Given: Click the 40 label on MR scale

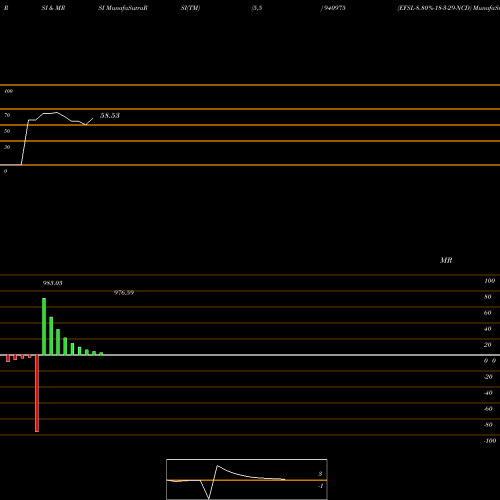Looking at the screenshot, I should (x=488, y=329).
